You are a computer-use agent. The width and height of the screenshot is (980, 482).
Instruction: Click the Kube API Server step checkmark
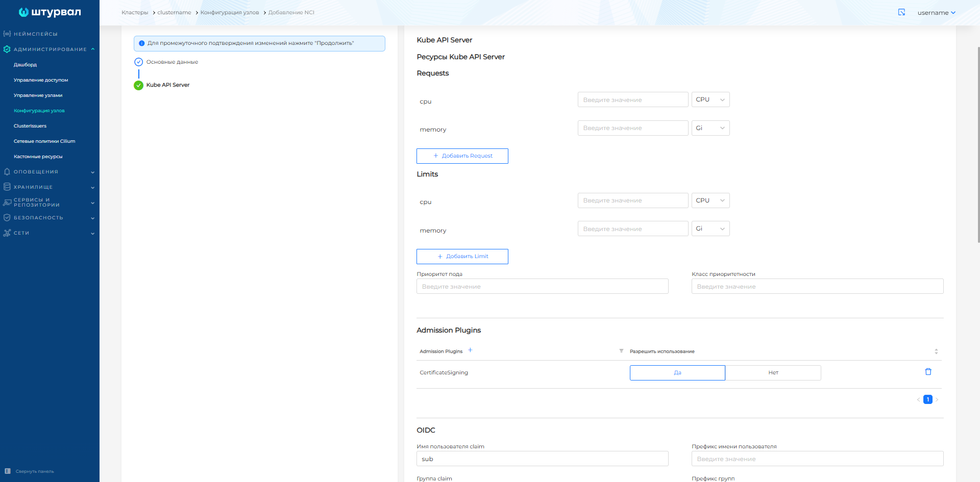tap(138, 85)
